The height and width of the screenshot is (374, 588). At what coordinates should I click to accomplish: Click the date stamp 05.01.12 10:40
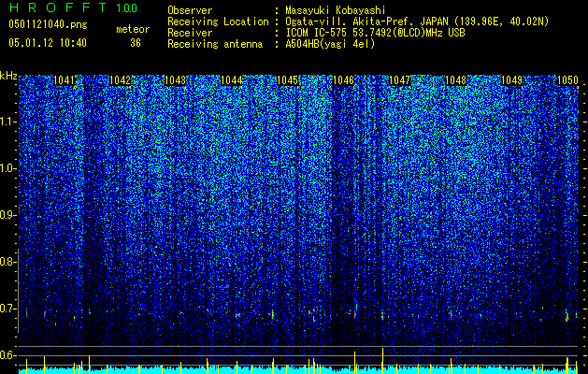48,43
